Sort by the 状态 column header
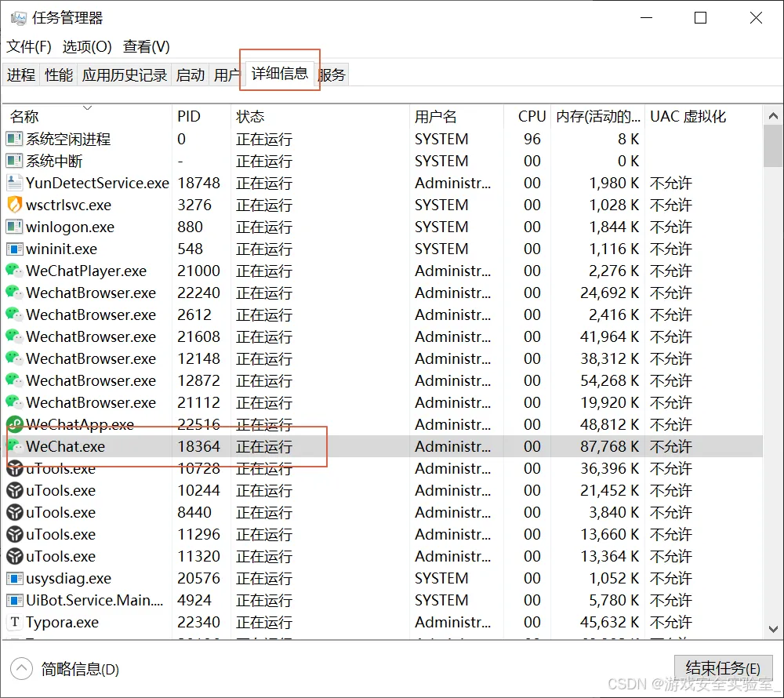Screen dimensions: 784x698 tap(320, 116)
